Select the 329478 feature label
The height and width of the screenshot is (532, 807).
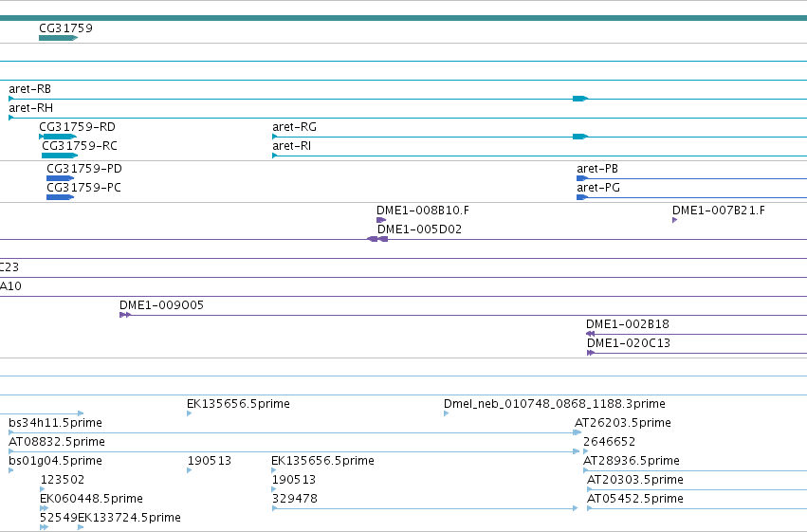click(295, 499)
